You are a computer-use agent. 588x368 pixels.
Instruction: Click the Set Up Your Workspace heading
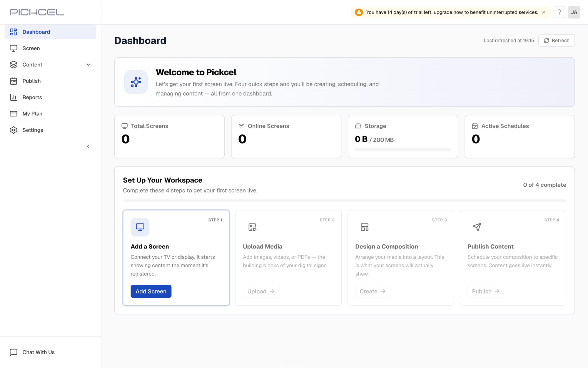pyautogui.click(x=163, y=180)
